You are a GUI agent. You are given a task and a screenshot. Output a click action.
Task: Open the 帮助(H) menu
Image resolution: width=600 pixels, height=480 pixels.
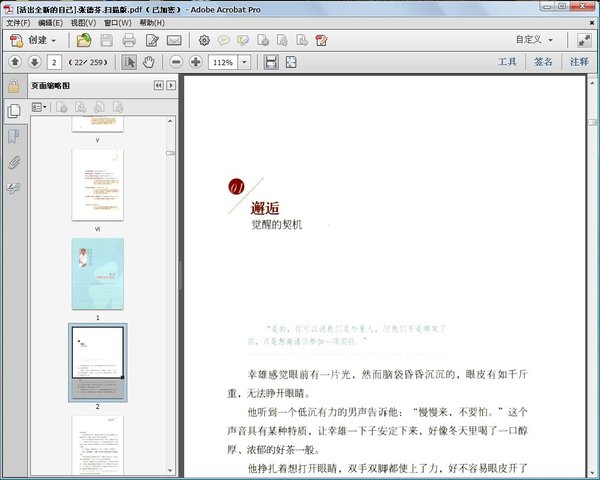[152, 23]
